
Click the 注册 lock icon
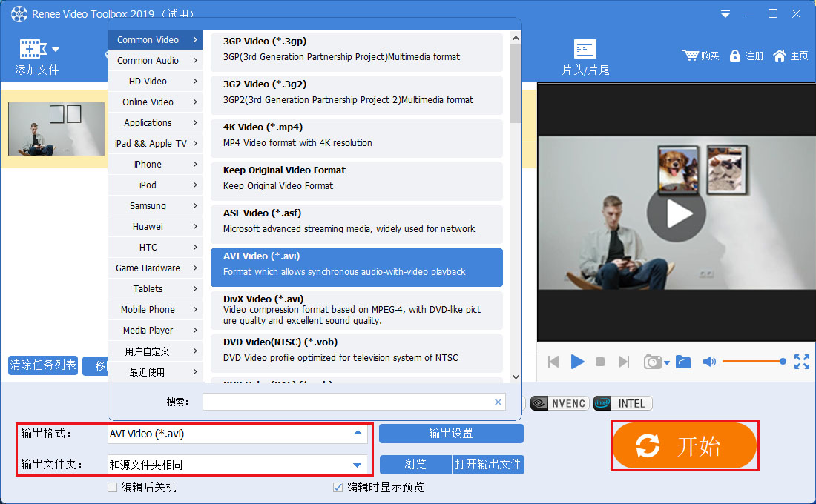pyautogui.click(x=734, y=56)
